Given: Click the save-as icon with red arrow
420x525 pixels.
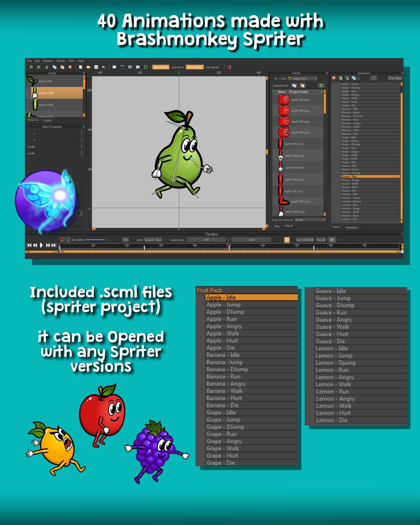Looking at the screenshot, I should 104,67.
